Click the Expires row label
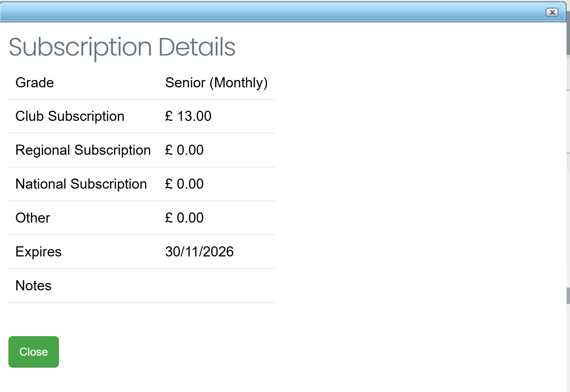The height and width of the screenshot is (392, 570). point(38,252)
